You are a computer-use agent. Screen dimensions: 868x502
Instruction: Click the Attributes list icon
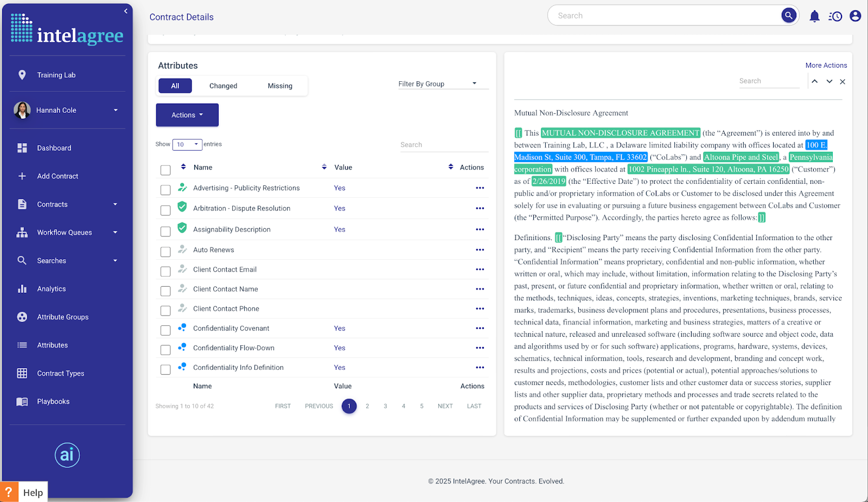click(x=22, y=345)
